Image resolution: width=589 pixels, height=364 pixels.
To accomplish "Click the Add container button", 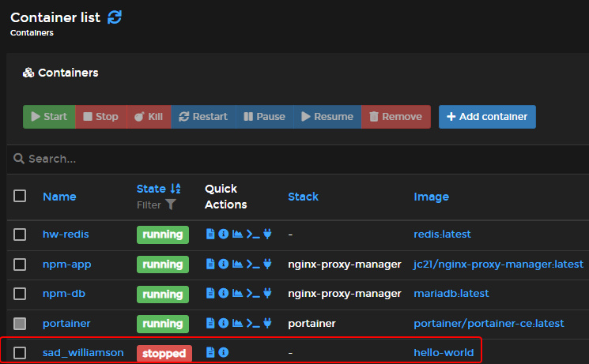I will 487,117.
